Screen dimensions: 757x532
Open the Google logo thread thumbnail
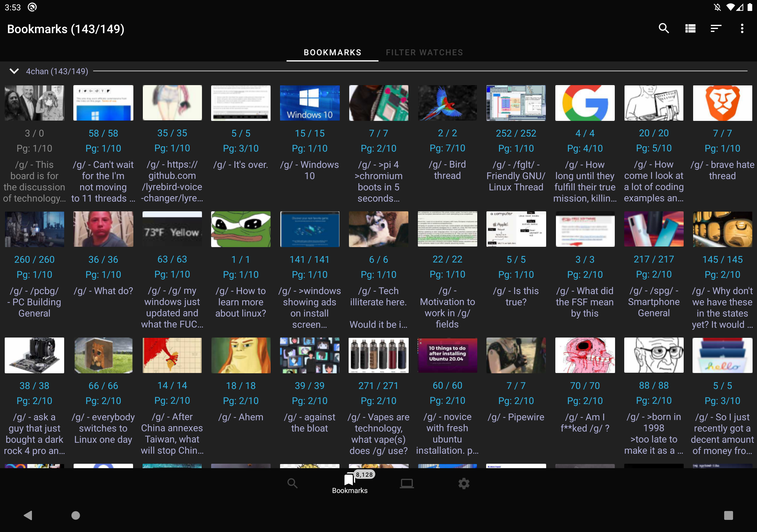click(585, 103)
